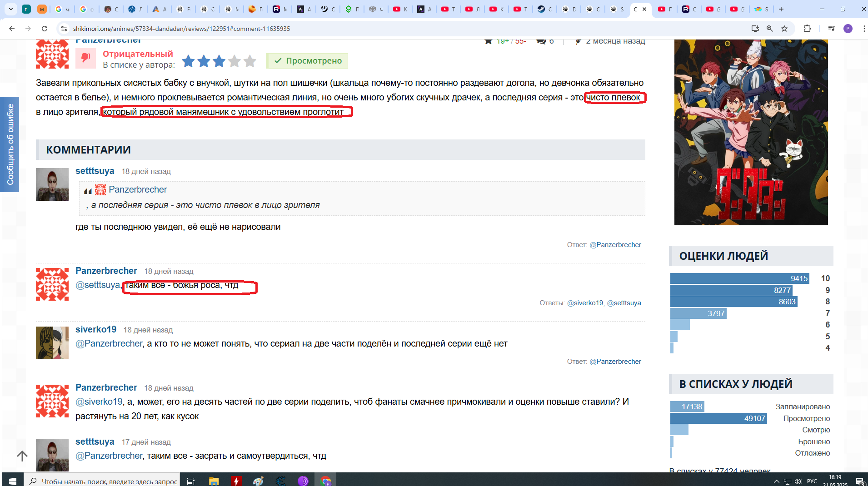Switch to the Steam tab
Viewport: 868px width, 486px height.
(544, 9)
